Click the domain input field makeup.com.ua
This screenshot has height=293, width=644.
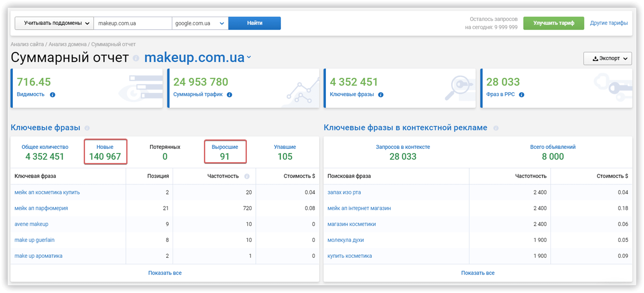click(x=133, y=23)
